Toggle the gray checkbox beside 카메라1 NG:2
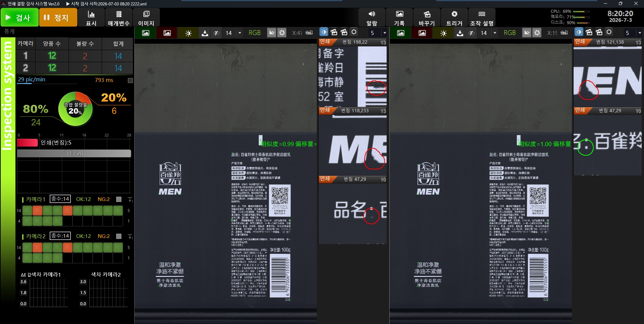Screen dimensions: 644x324 point(119,199)
